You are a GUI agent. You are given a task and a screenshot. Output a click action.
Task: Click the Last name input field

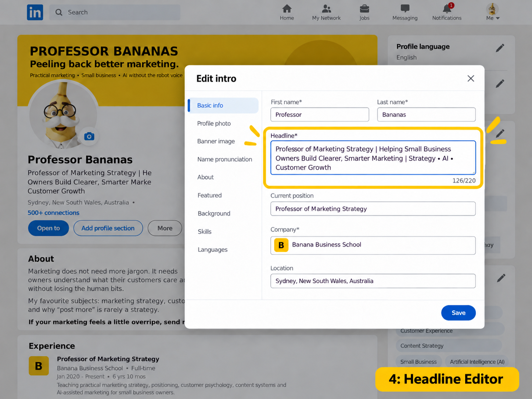(426, 115)
